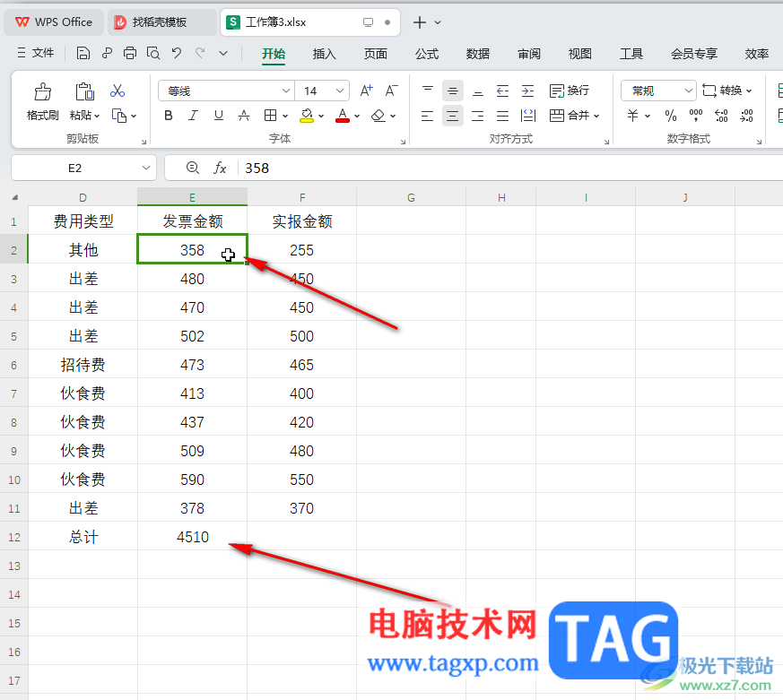Click the formula bar input field
The height and width of the screenshot is (700, 783).
tap(509, 169)
